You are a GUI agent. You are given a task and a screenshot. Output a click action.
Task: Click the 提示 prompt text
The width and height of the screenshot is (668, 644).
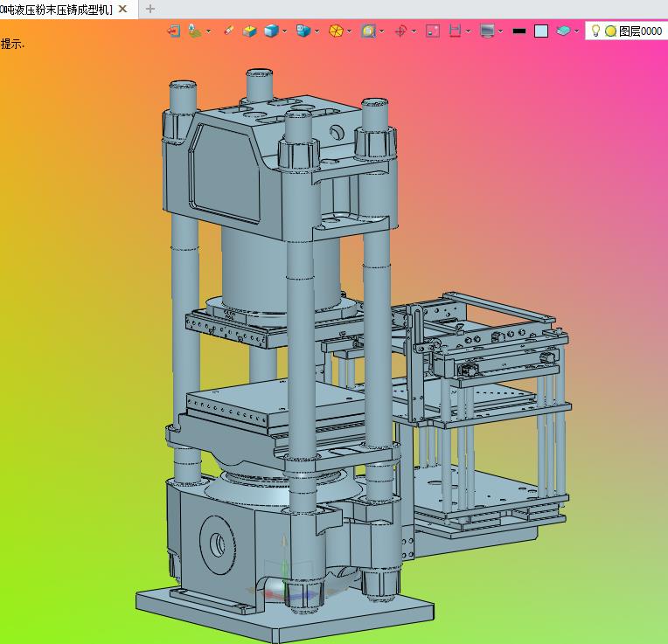[x=12, y=44]
